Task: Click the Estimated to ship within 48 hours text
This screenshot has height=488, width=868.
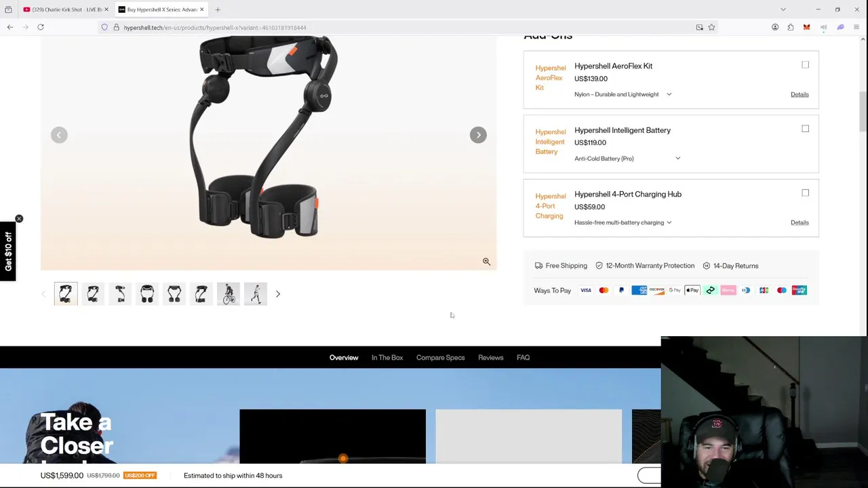Action: (233, 476)
